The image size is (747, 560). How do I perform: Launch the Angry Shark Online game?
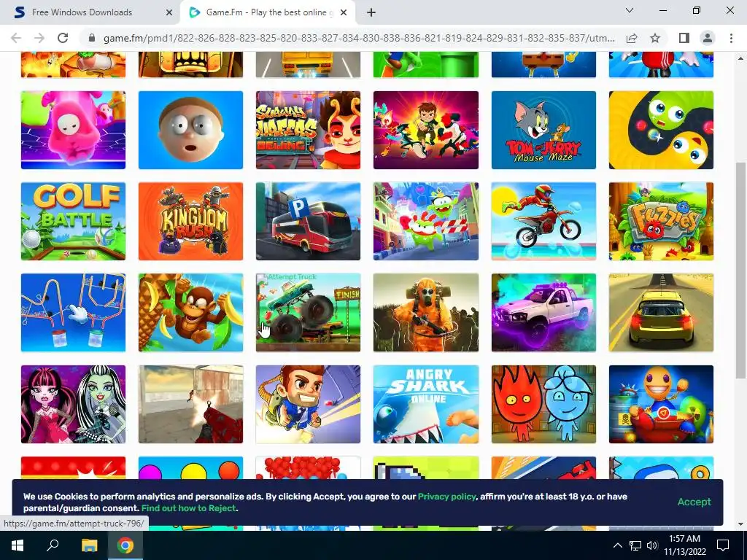pos(426,404)
